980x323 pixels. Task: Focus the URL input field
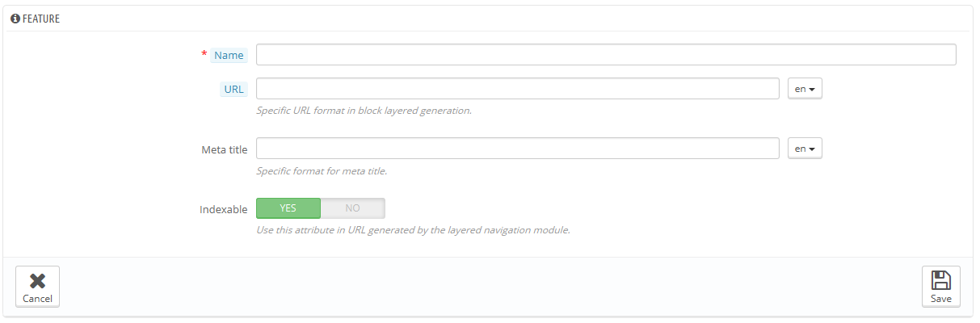[x=518, y=89]
